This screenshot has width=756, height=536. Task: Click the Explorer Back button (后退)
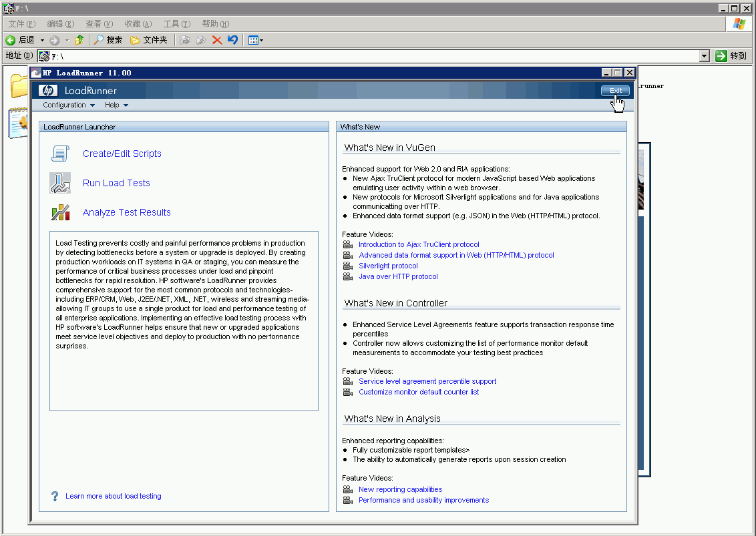click(20, 40)
